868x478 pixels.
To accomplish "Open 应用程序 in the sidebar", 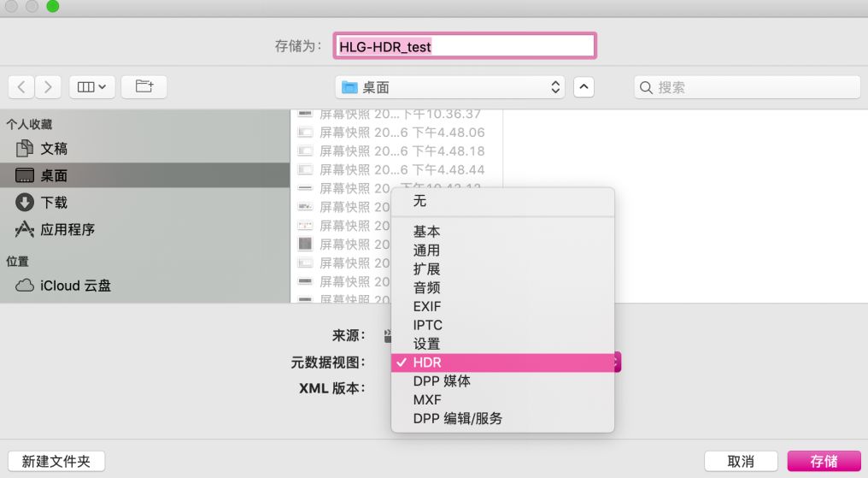I will [67, 230].
